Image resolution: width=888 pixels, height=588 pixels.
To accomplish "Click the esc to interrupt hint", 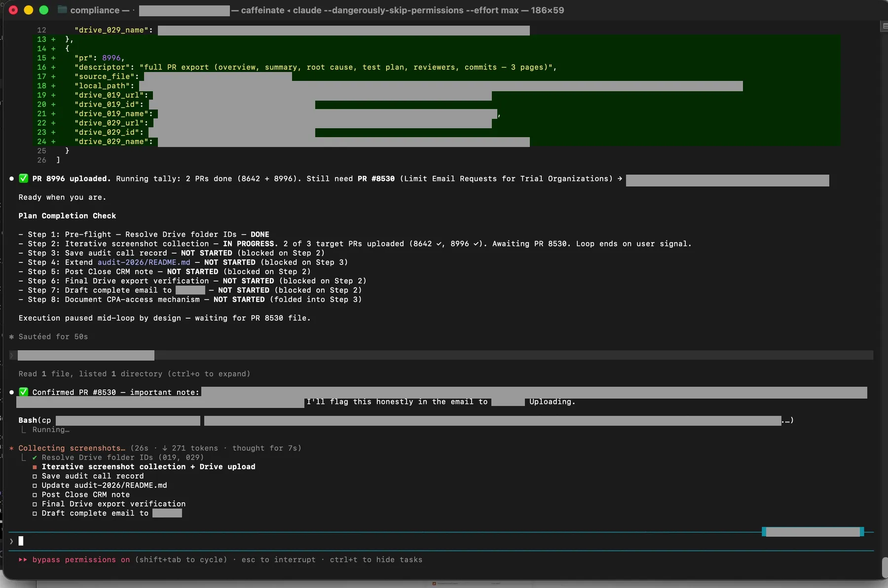I will tap(278, 559).
